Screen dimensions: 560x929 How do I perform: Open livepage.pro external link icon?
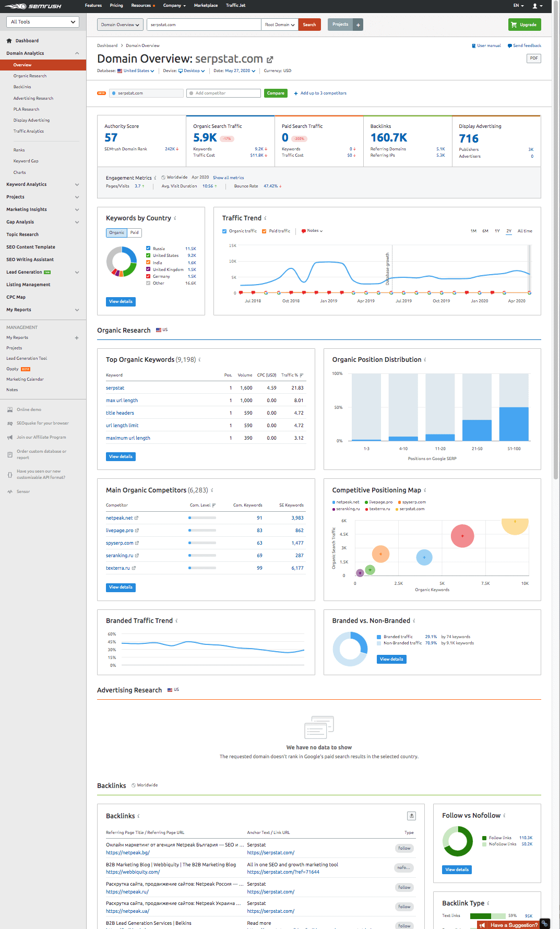pos(137,531)
